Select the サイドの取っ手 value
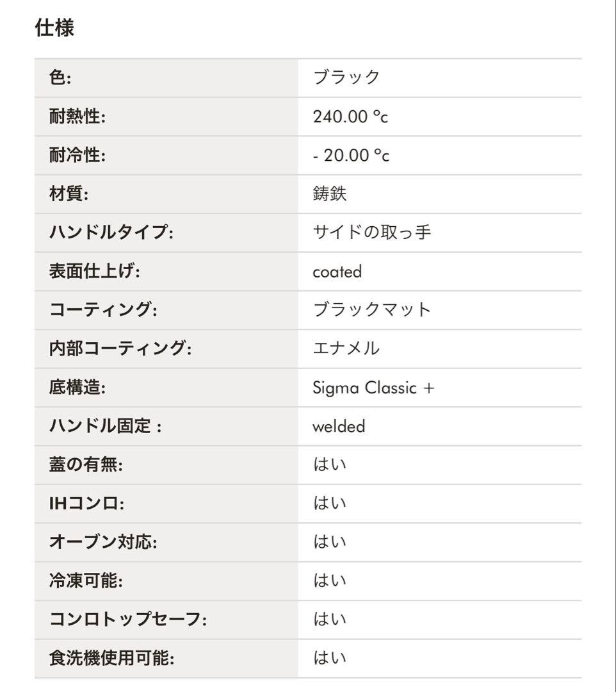This screenshot has height=692, width=616. pyautogui.click(x=371, y=233)
